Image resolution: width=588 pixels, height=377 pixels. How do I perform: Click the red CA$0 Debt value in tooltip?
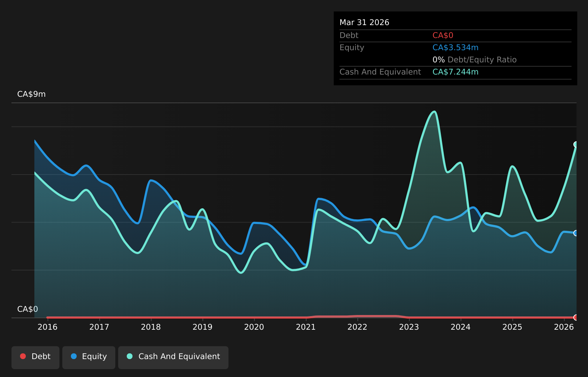click(x=443, y=35)
